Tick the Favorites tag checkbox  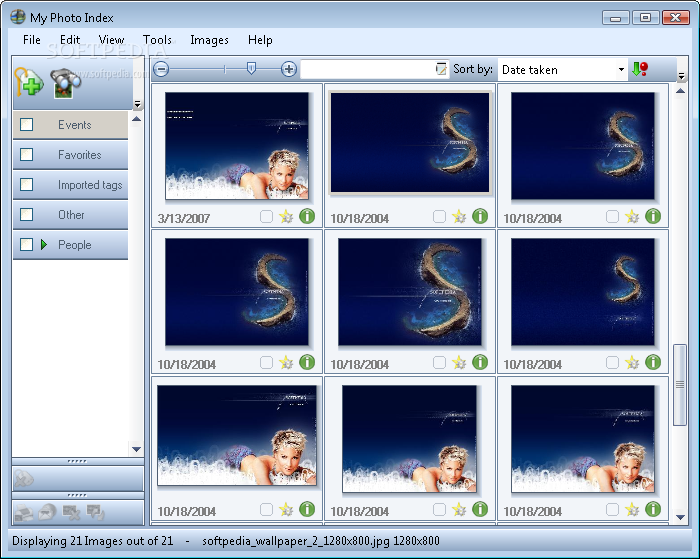pos(27,154)
